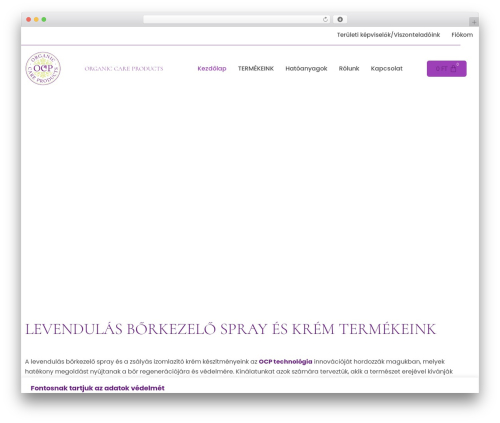Click the ORGANIC CARE PRODUCTS site title

[124, 69]
